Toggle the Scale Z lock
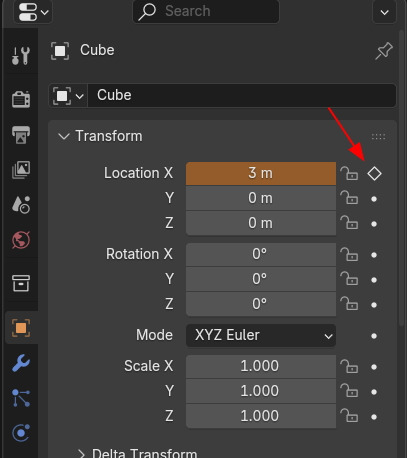This screenshot has height=458, width=407. (349, 416)
